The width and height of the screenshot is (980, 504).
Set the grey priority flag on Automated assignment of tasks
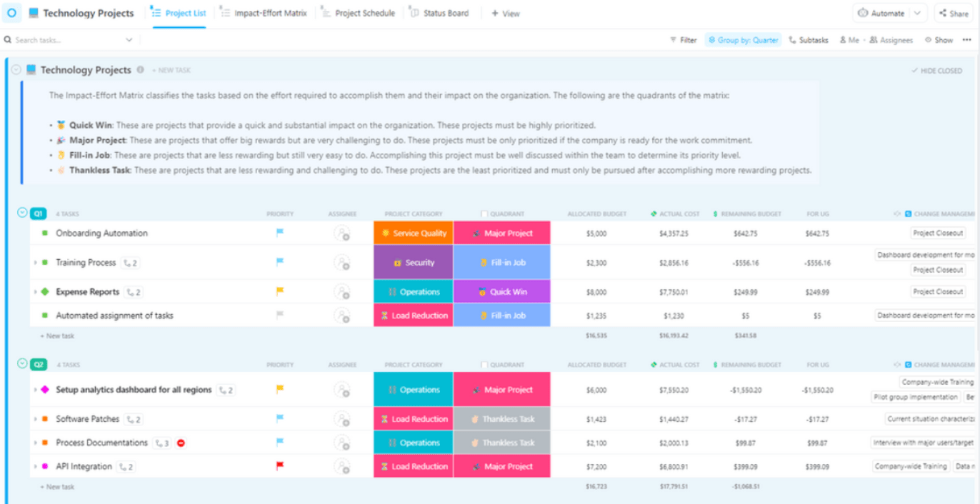(x=280, y=315)
